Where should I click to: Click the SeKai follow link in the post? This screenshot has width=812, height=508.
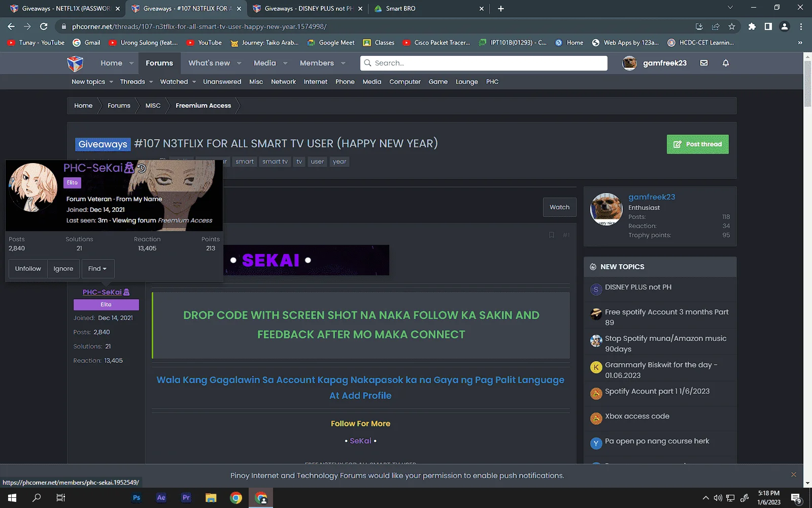point(360,441)
